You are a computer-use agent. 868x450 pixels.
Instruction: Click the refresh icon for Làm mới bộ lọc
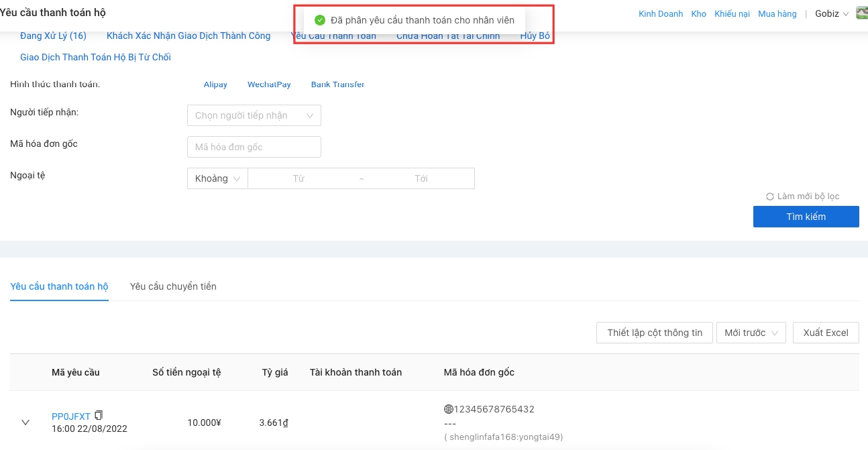[770, 196]
